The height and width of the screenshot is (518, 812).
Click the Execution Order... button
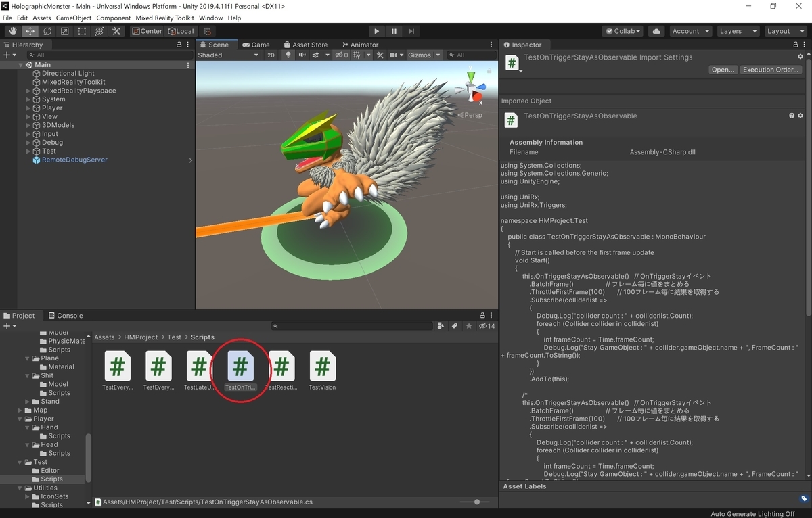click(771, 70)
